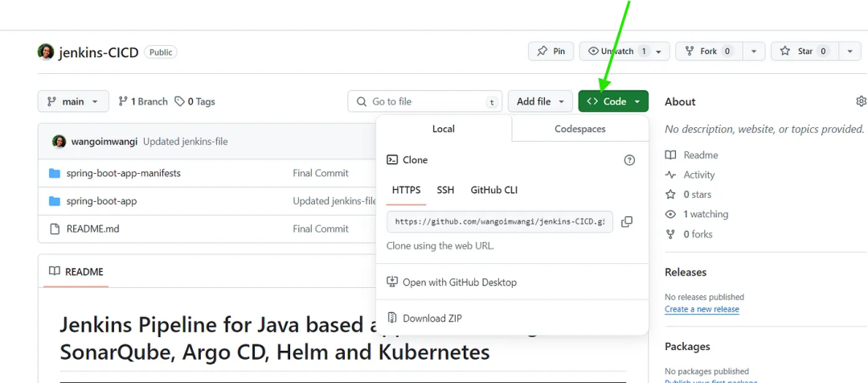The height and width of the screenshot is (383, 868).
Task: Open the Readme link in About
Action: (x=700, y=155)
